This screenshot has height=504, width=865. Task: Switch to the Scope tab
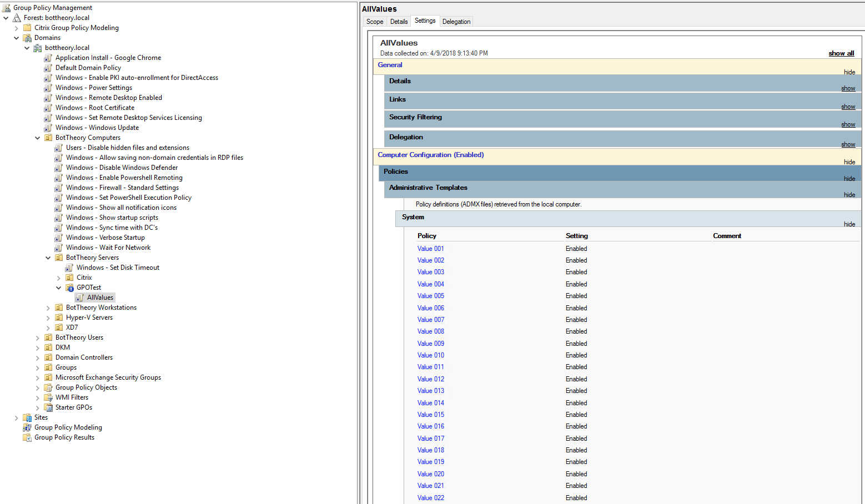click(x=375, y=22)
